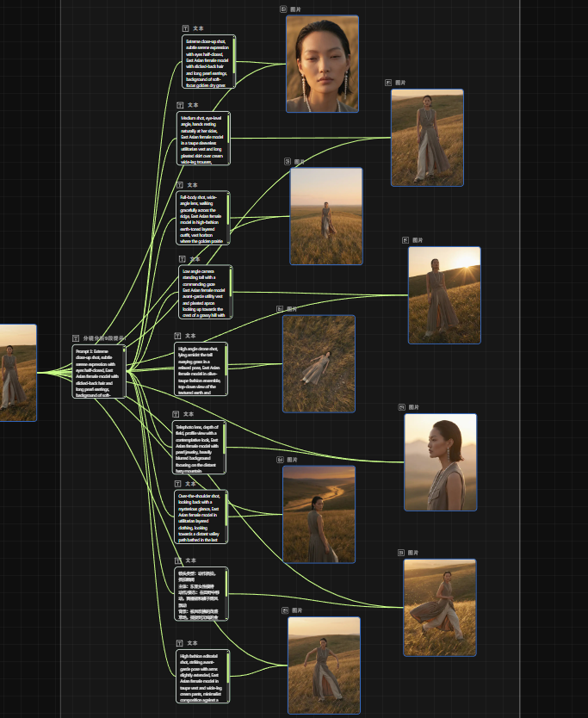
Task: Click the image icon above the side-profile portrait
Action: [401, 406]
